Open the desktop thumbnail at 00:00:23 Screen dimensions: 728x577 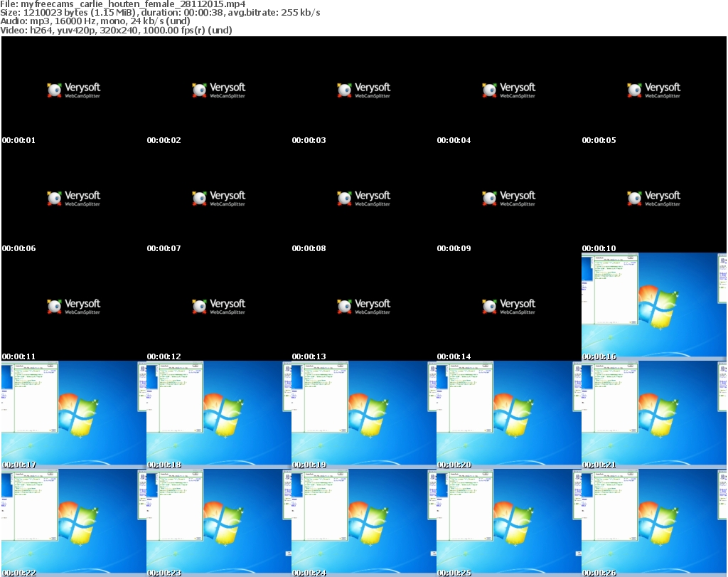pos(219,523)
